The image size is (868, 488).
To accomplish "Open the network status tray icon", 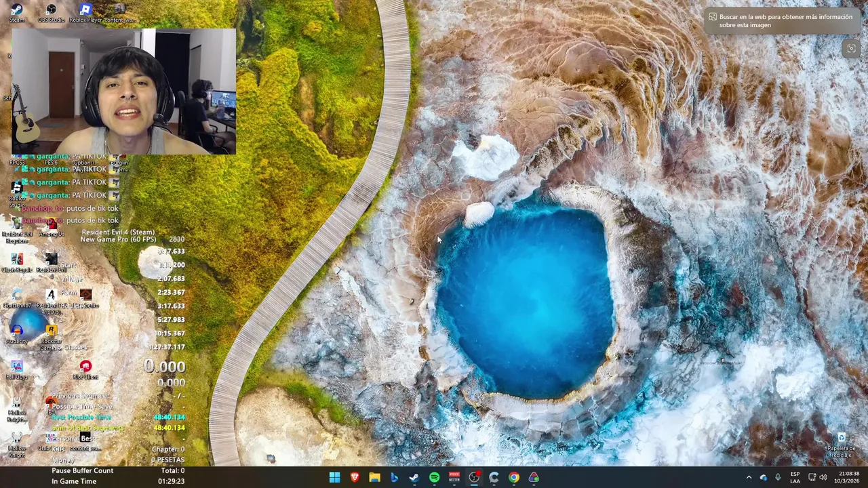I will (812, 477).
